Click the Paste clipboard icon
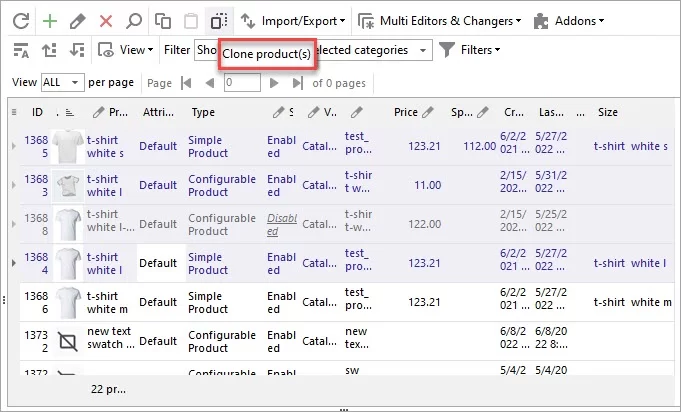The width and height of the screenshot is (681, 412). point(191,21)
